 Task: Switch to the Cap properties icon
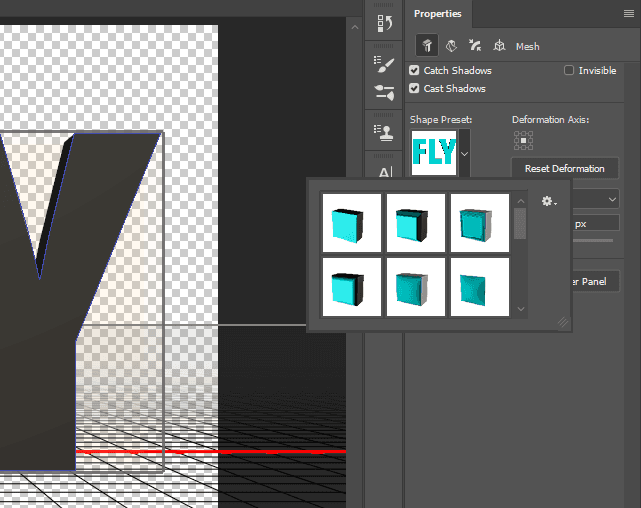click(475, 46)
